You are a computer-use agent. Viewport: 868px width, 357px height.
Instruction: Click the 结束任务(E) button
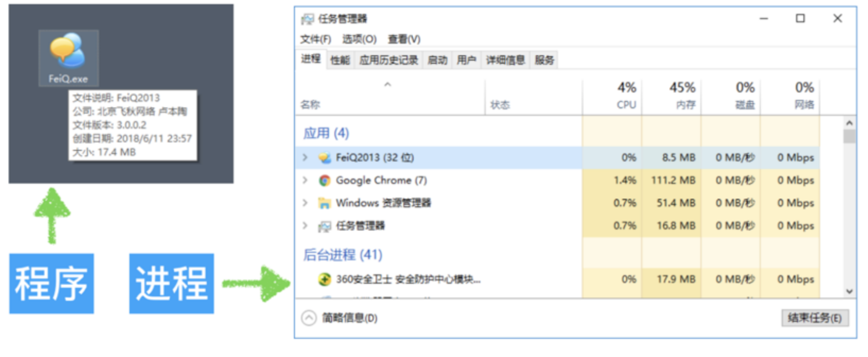coord(814,318)
